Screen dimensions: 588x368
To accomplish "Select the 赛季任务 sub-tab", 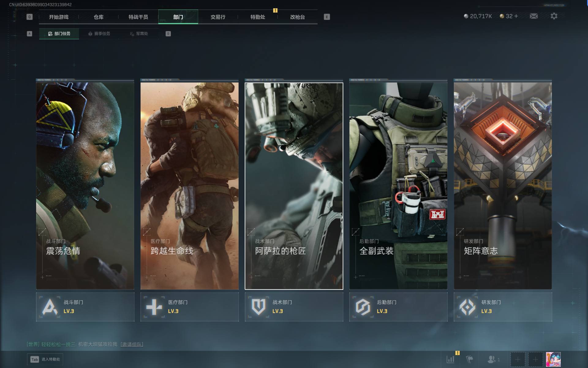I will coord(99,34).
